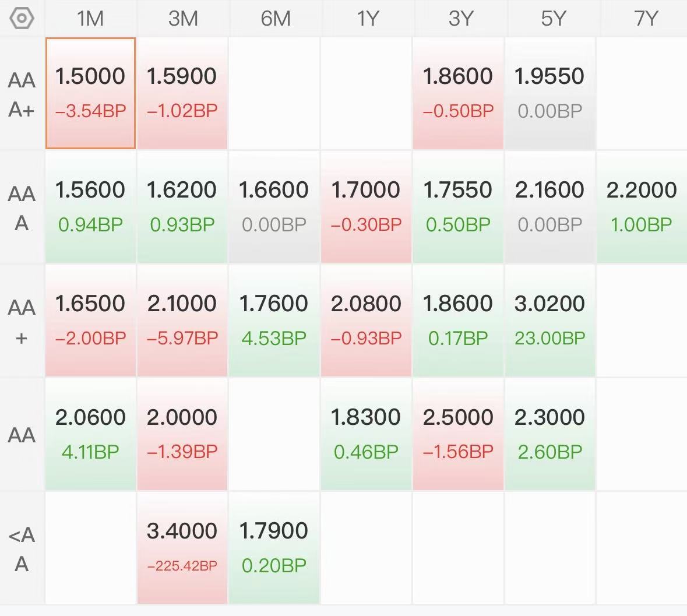Open AA+ 5Y cell with 23.00BP
Screen dimensions: 687x616
click(550, 321)
